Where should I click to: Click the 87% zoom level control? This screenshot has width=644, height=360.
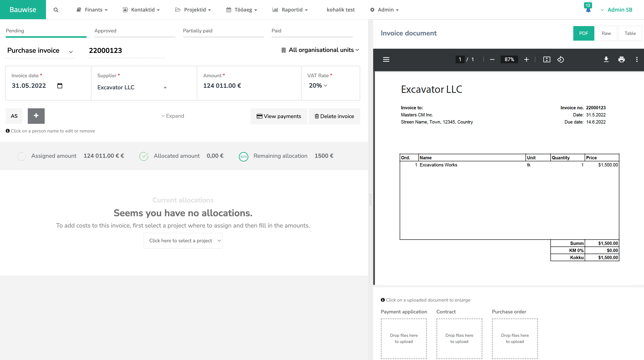coord(509,59)
